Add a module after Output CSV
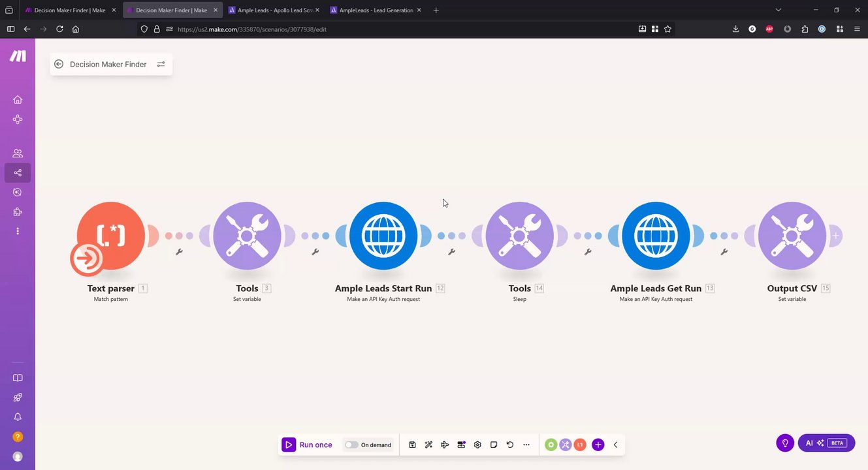This screenshot has height=470, width=868. point(835,236)
